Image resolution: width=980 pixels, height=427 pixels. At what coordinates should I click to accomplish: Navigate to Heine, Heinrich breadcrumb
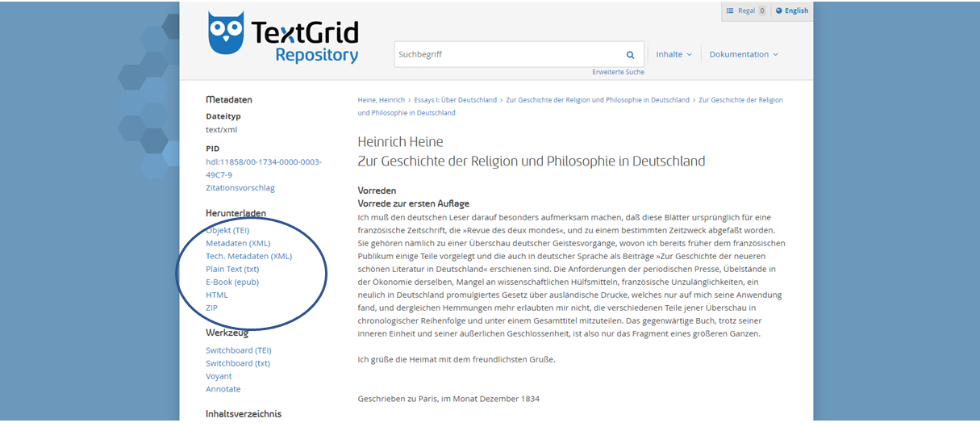381,100
